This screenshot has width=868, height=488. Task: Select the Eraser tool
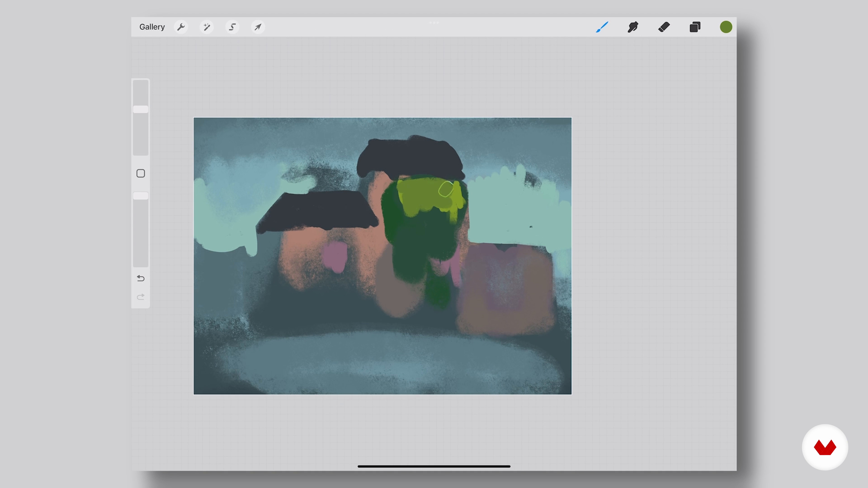pyautogui.click(x=664, y=27)
